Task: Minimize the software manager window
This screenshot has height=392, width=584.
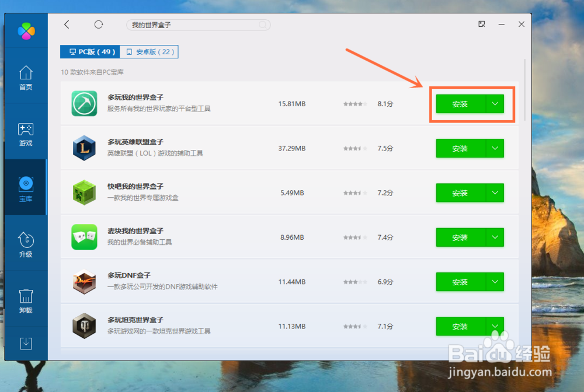Action: click(502, 24)
